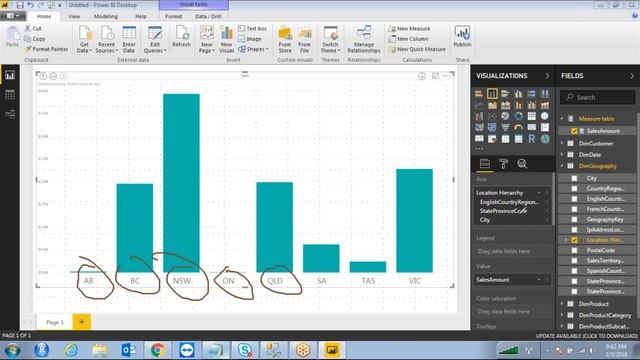Expand the DimProductCategory table
Viewport: 640px width, 360px height.
(x=562, y=315)
